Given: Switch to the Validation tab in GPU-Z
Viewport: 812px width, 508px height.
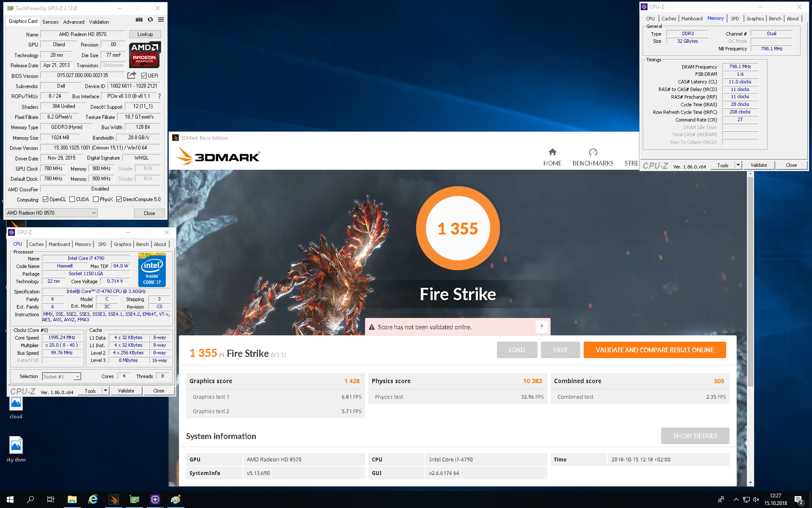Looking at the screenshot, I should (99, 22).
